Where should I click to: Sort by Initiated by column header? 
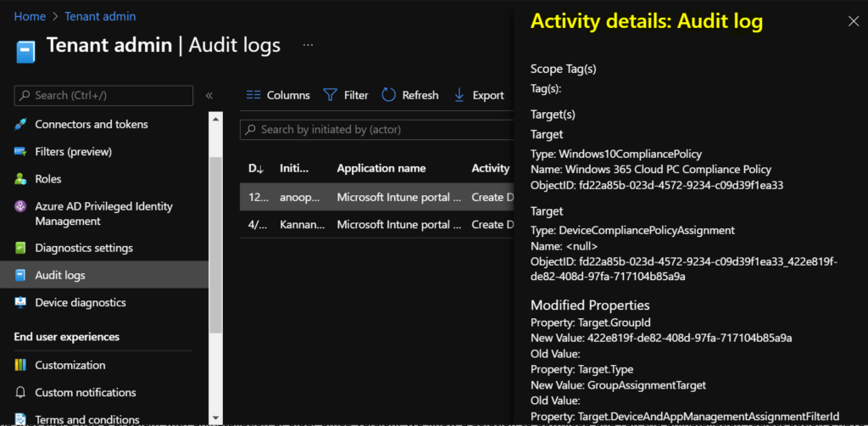tap(294, 168)
